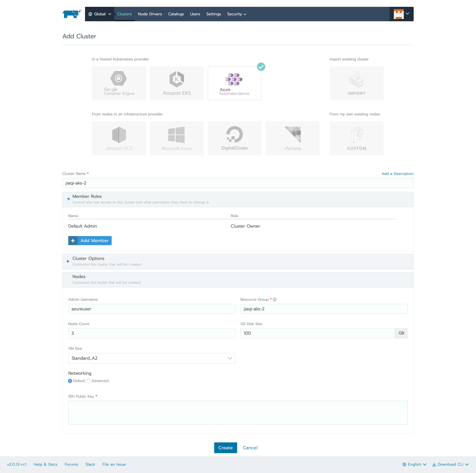This screenshot has width=476, height=473.
Task: Select the vSphere provider tile
Action: click(292, 138)
